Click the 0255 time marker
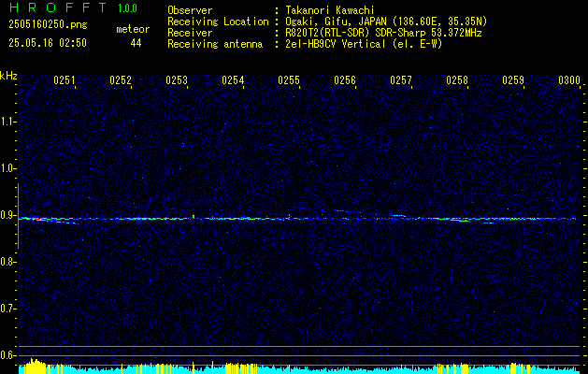The image size is (588, 374). point(289,80)
